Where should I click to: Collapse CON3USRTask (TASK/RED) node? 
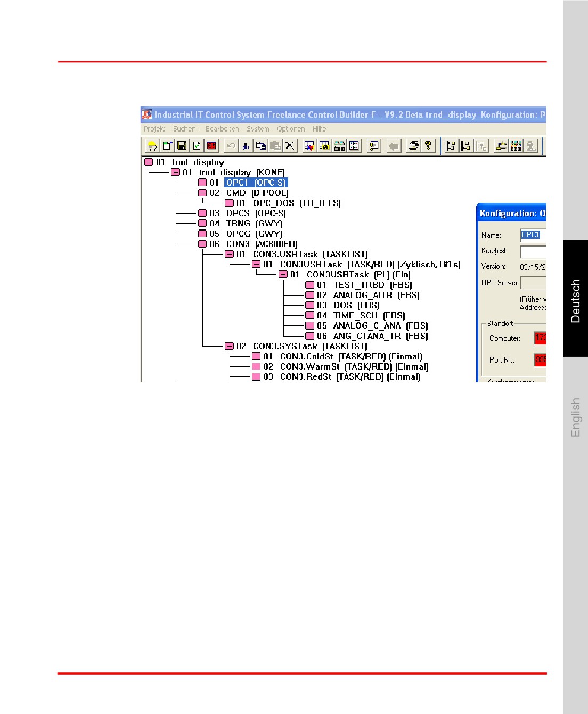tap(256, 264)
